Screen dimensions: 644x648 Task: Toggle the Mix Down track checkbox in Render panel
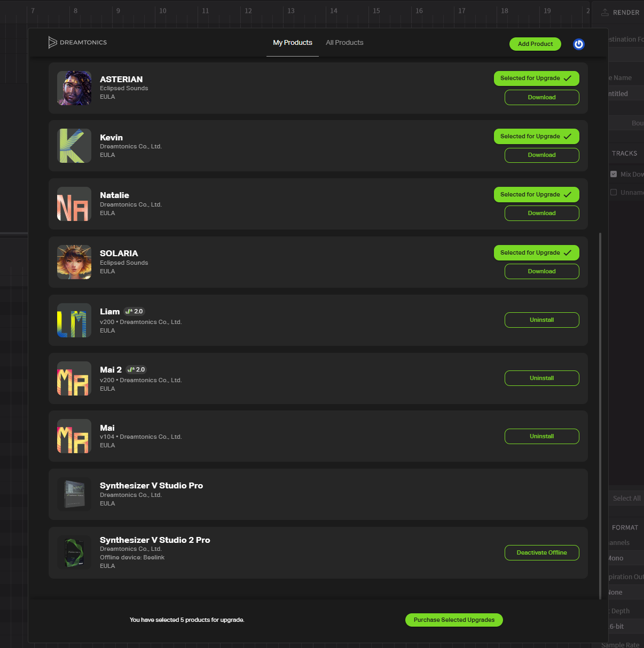[x=614, y=174]
